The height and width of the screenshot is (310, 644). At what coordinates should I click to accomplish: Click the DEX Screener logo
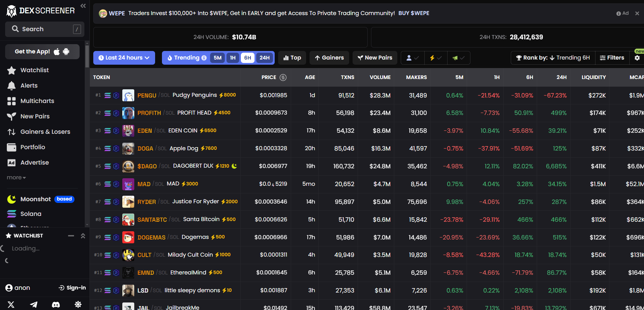point(40,11)
